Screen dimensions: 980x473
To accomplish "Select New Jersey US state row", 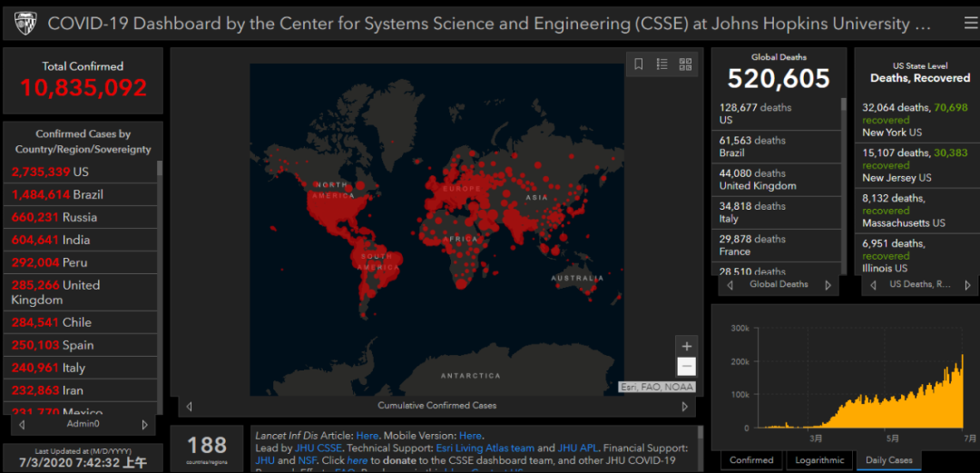I will tap(916, 165).
